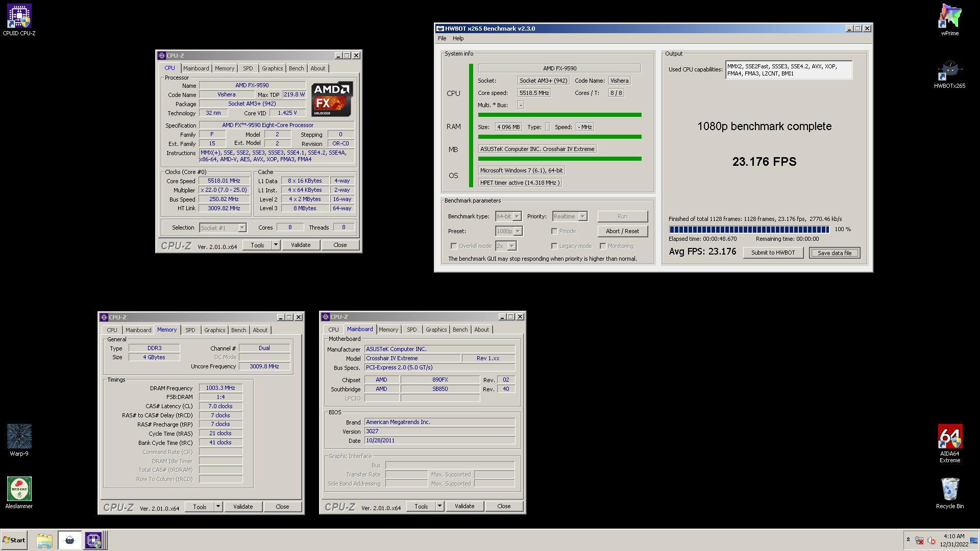Click Abort / Reset button
Screen dimensions: 980x551
click(x=622, y=231)
